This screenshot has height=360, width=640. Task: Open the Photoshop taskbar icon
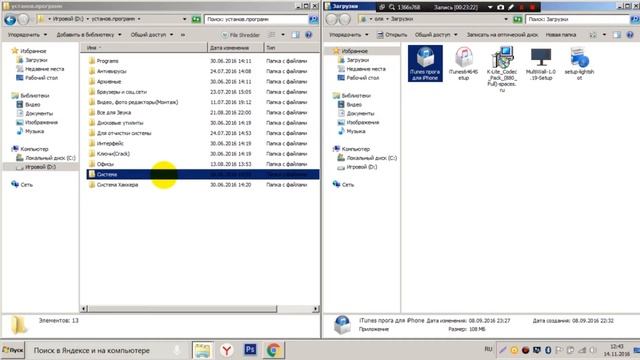point(250,350)
